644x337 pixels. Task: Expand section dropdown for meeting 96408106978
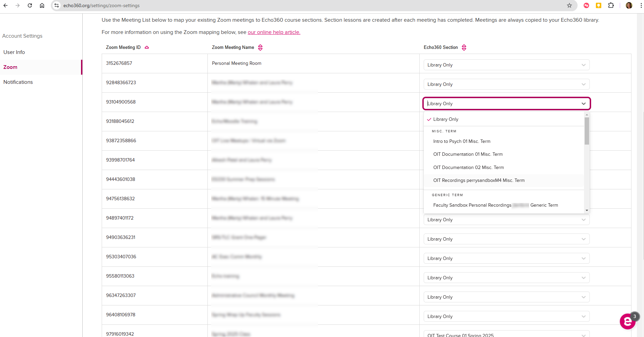click(506, 316)
